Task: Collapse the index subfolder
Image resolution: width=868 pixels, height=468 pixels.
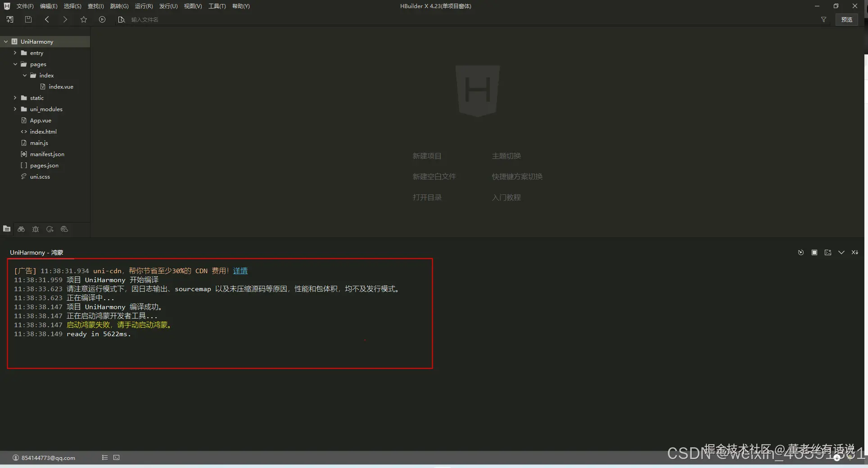Action: 25,75
